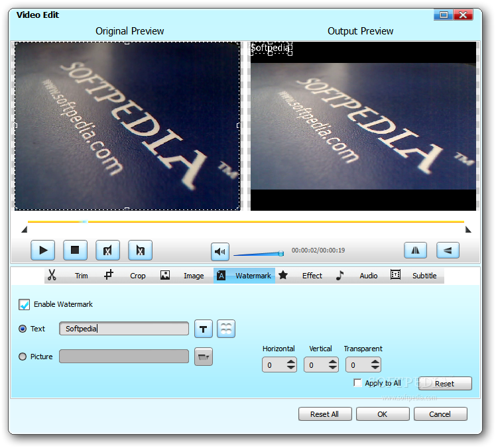Click the Reset All button
The width and height of the screenshot is (496, 448).
click(x=325, y=414)
